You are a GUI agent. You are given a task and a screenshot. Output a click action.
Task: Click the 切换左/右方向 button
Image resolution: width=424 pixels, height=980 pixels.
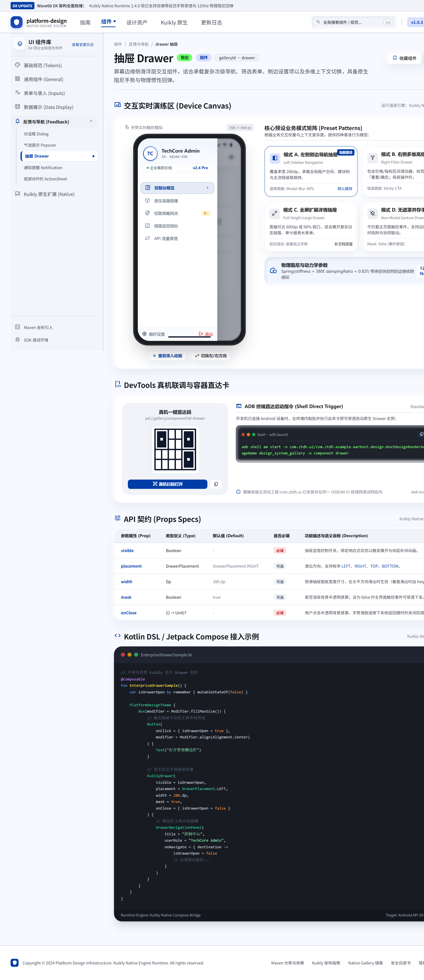coord(211,356)
